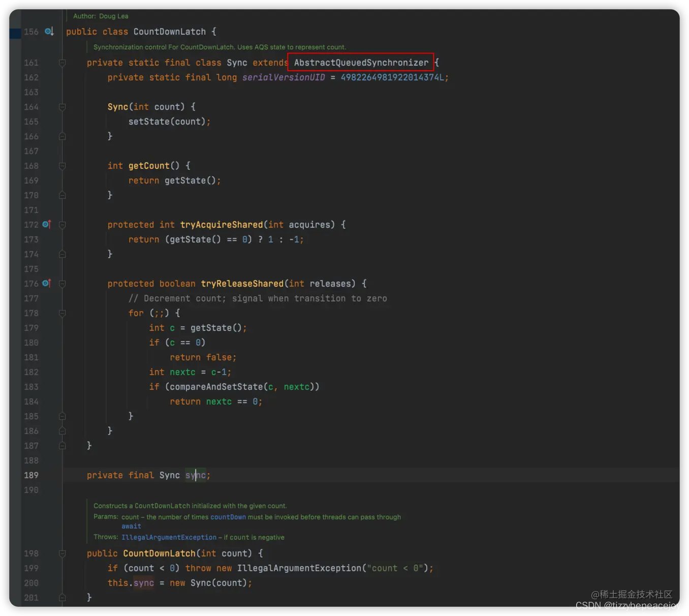Click the override gutter icon on line 176
The height and width of the screenshot is (616, 689).
pos(47,283)
